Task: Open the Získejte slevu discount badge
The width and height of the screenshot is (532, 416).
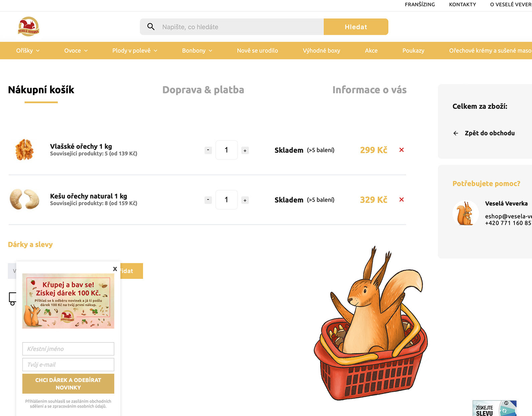Action: [x=494, y=408]
